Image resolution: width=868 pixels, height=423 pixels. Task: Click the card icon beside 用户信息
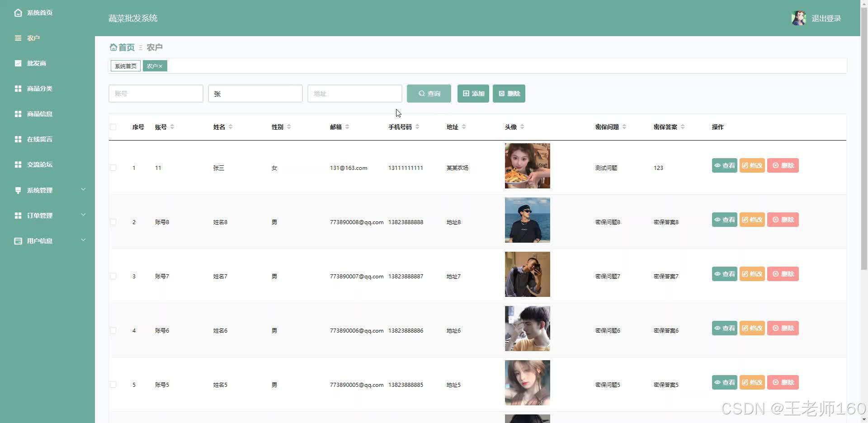click(18, 241)
